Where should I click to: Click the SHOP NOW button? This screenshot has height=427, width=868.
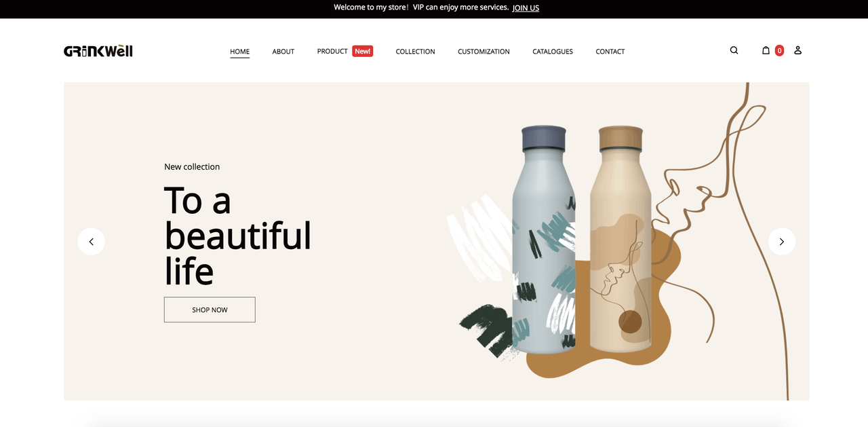click(x=210, y=310)
